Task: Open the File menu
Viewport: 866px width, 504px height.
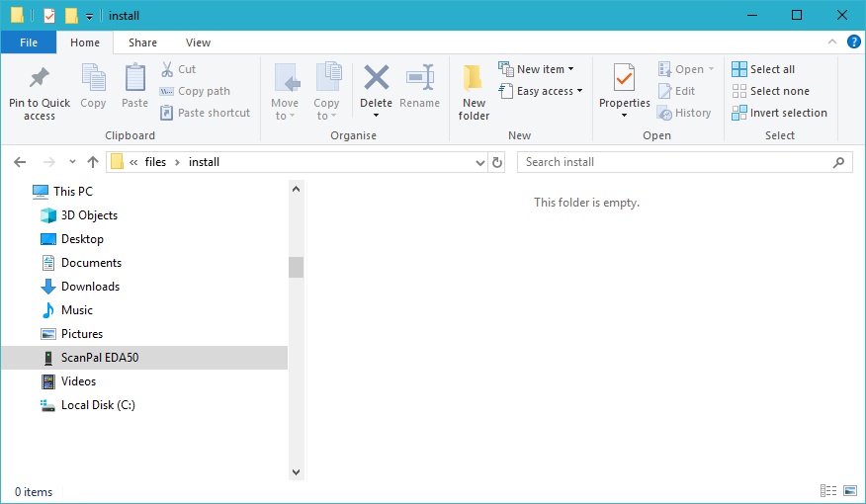Action: click(x=29, y=42)
